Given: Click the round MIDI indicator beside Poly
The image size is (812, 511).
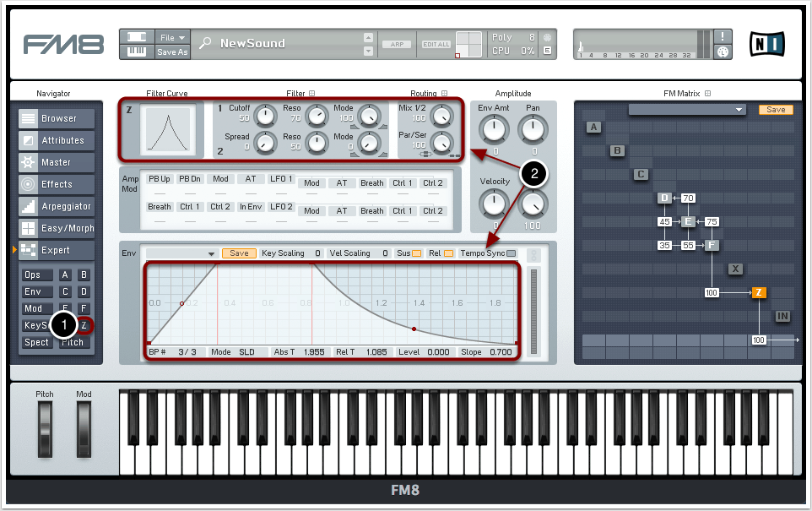Looking at the screenshot, I should tap(547, 37).
